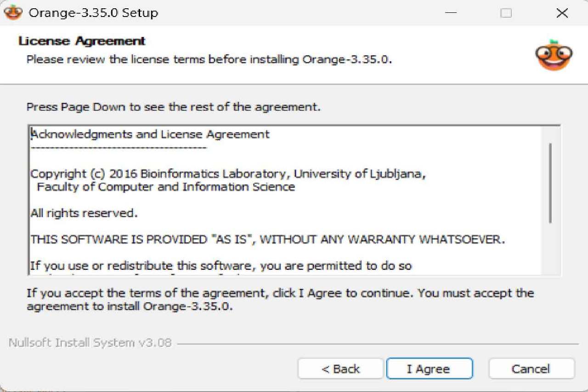Click the 'Faculty of Computer and Information Science' line

tap(165, 187)
